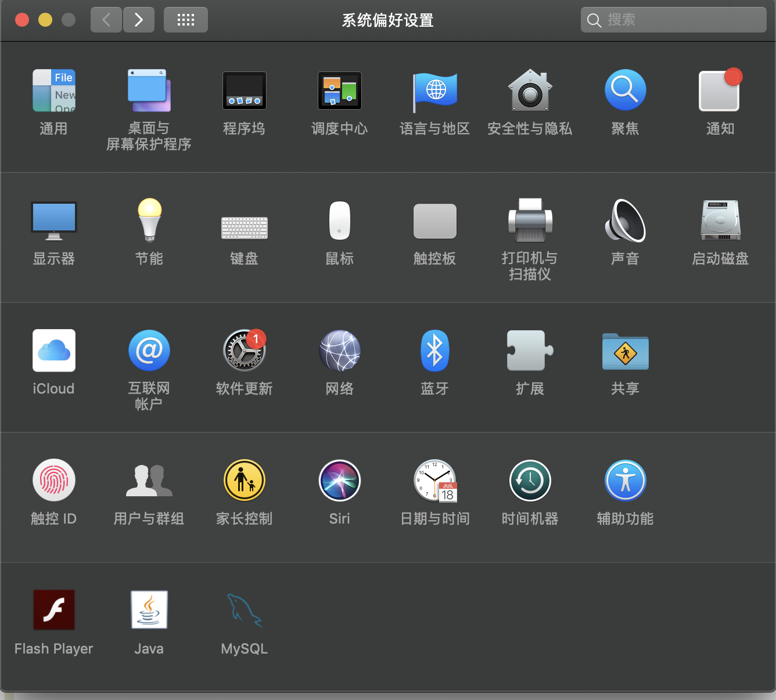Open 键盘 keyboard settings
This screenshot has width=776, height=700.
[244, 226]
